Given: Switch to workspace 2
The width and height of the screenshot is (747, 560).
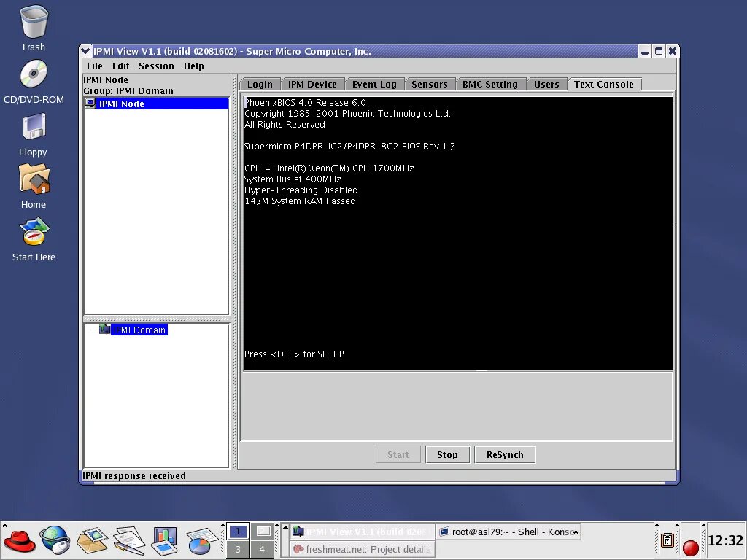Looking at the screenshot, I should click(x=262, y=532).
